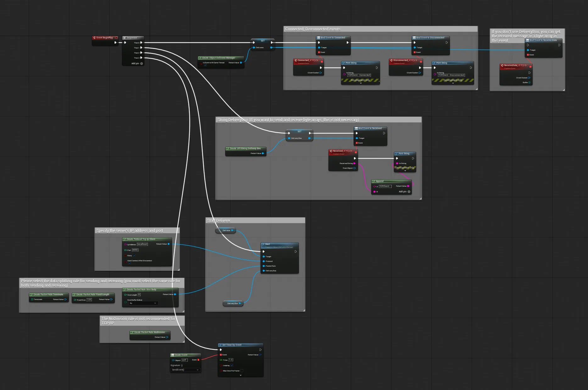Image resolution: width=588 pixels, height=390 pixels.
Task: Click the Connected custom event delegate pin
Action: click(x=322, y=62)
